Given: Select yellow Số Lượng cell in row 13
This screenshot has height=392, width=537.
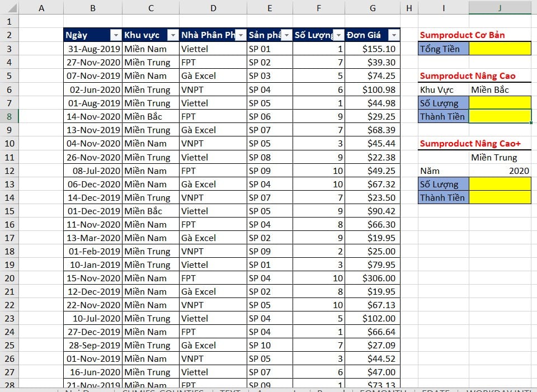Looking at the screenshot, I should pyautogui.click(x=500, y=184).
